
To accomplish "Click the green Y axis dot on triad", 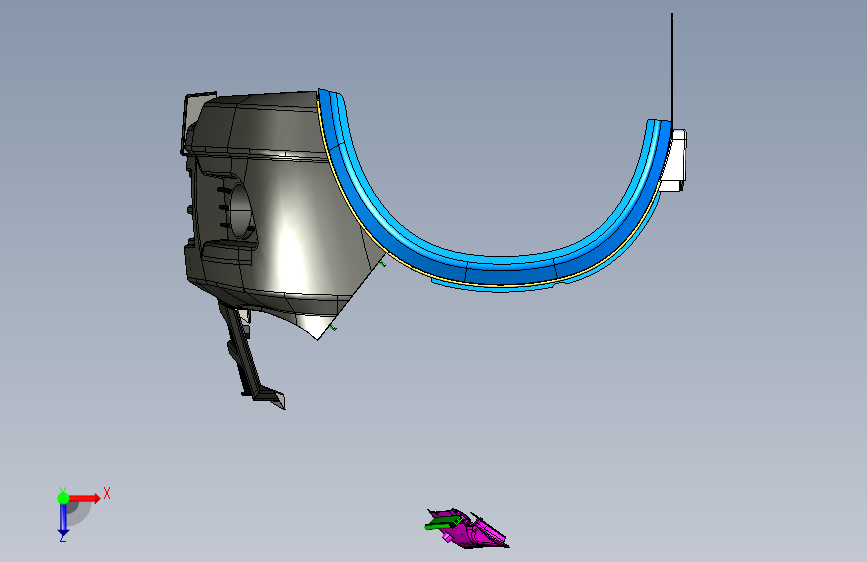I will click(64, 498).
